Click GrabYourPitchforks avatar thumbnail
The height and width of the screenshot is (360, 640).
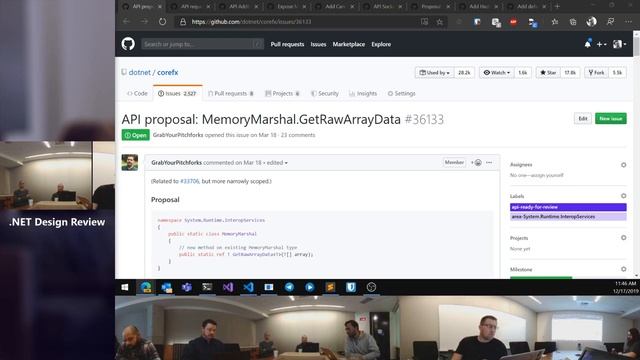130,162
